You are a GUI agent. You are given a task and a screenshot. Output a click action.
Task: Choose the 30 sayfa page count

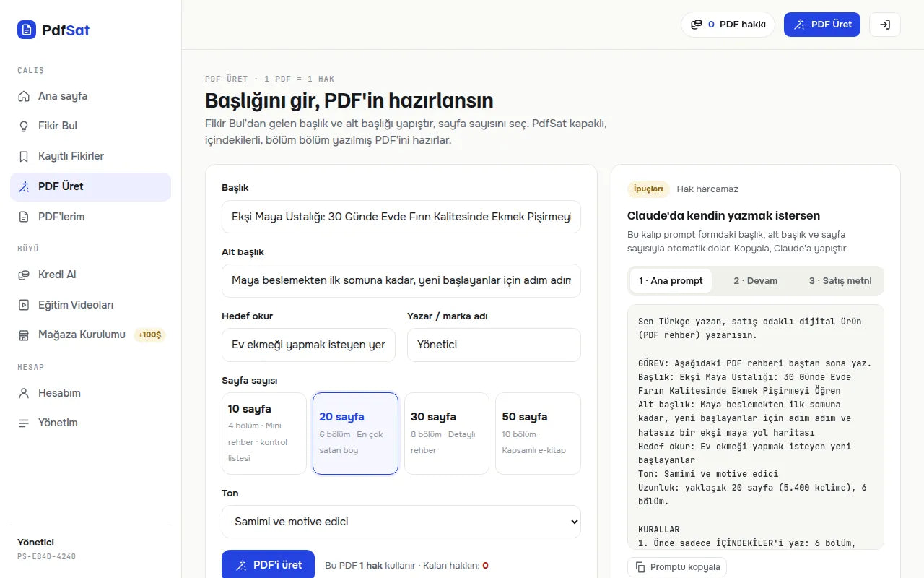click(447, 433)
